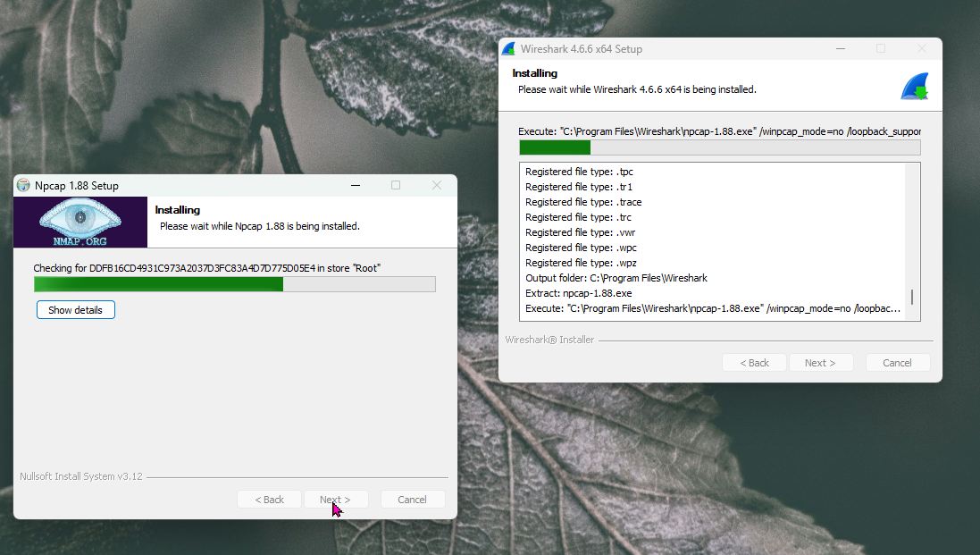The height and width of the screenshot is (555, 980).
Task: Click 'Nullsoft Install System v3.12' text
Action: pos(81,476)
